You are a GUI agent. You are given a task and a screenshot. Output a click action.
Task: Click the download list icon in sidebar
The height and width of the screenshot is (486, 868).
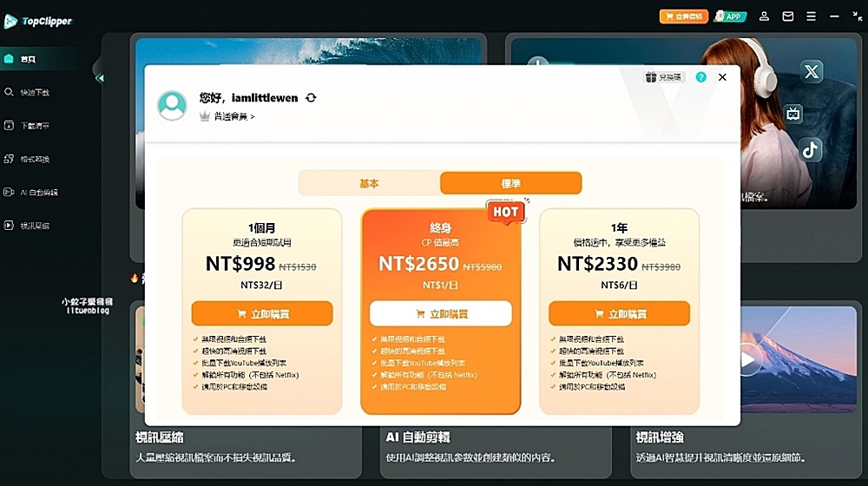9,125
